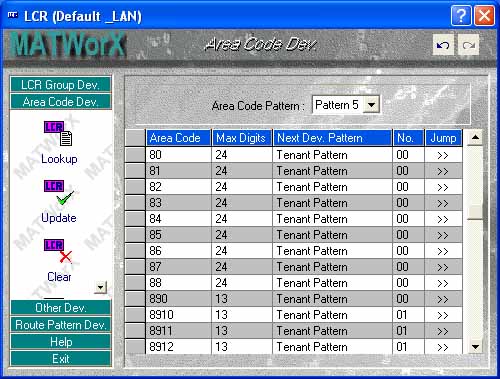Click area code cell 88
This screenshot has height=379, width=500.
tap(179, 283)
